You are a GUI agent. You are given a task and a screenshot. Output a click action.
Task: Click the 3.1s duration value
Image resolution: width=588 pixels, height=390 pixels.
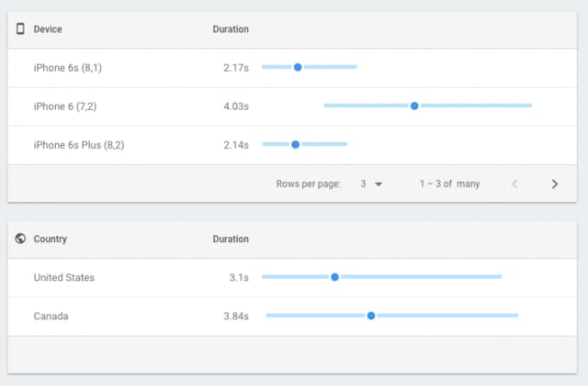click(x=239, y=278)
